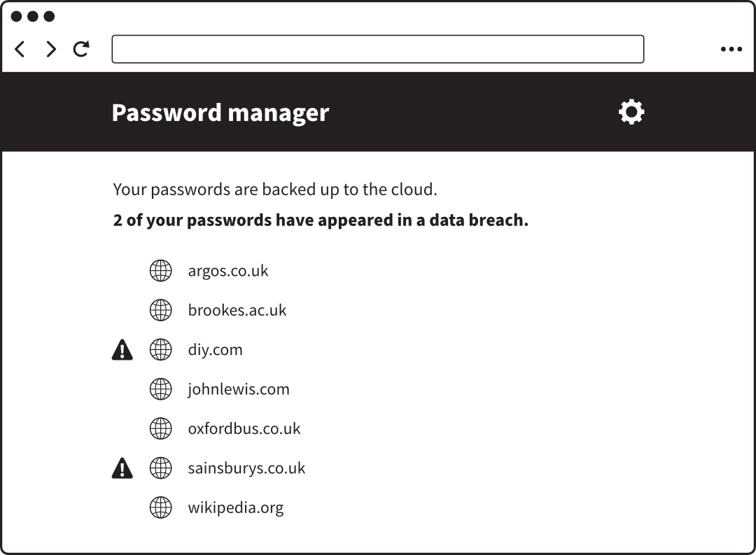The image size is (756, 555).
Task: Select the brookes.ac.uk entry
Action: pos(237,310)
